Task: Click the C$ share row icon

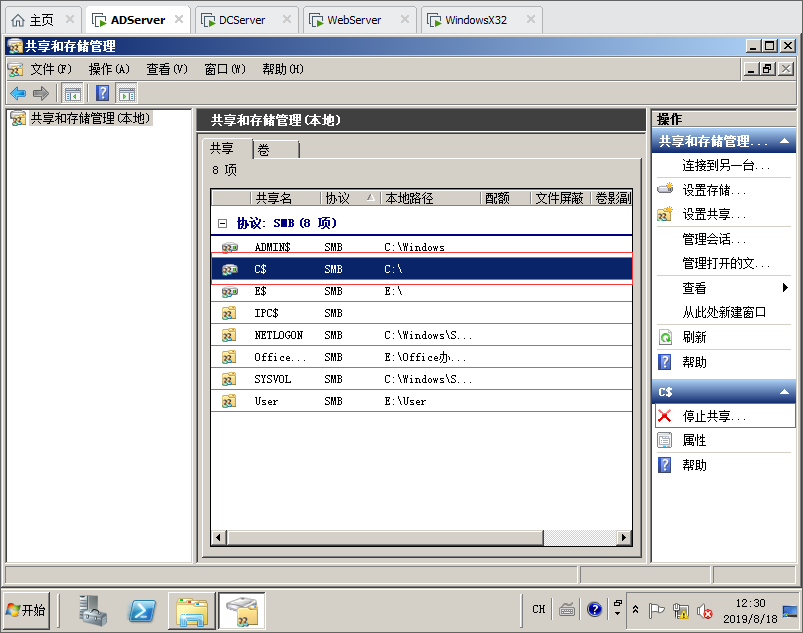Action: coord(229,269)
